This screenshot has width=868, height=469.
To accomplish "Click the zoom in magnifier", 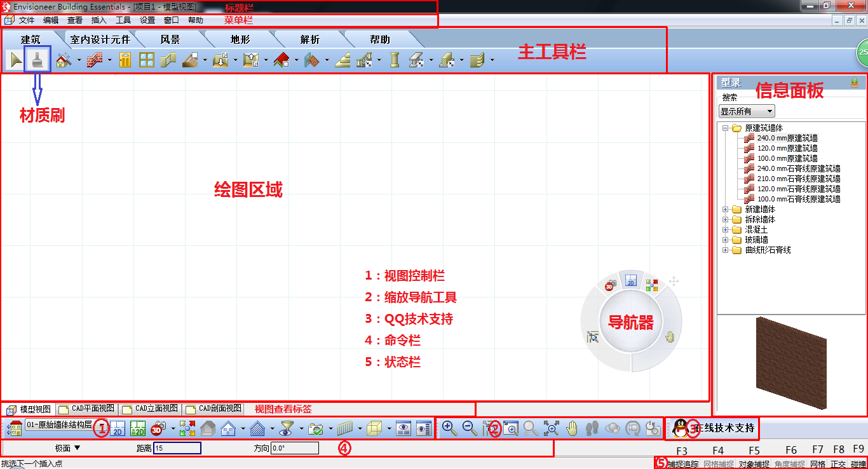I will [x=449, y=429].
